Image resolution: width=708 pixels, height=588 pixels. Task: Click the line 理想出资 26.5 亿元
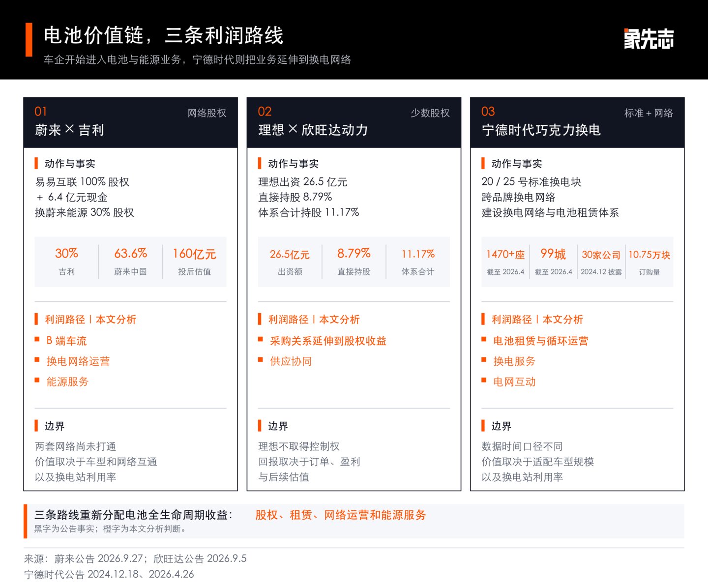click(303, 182)
